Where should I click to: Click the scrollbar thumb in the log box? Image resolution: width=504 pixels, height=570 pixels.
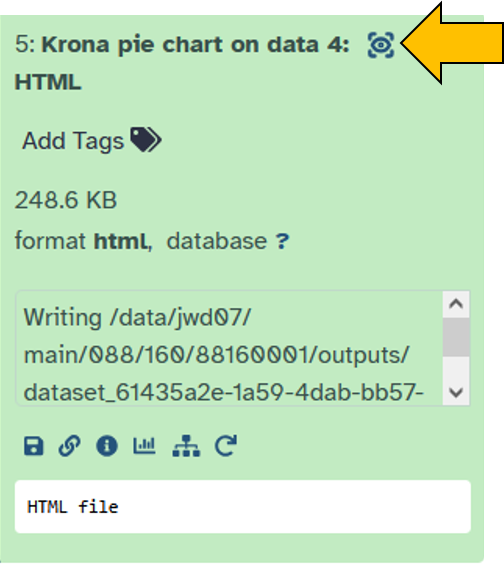[456, 337]
